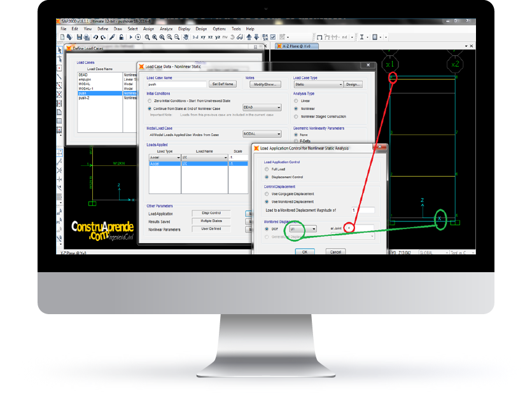Select Use Monitored Displacement option
Screen dimensions: 532x407
point(267,202)
